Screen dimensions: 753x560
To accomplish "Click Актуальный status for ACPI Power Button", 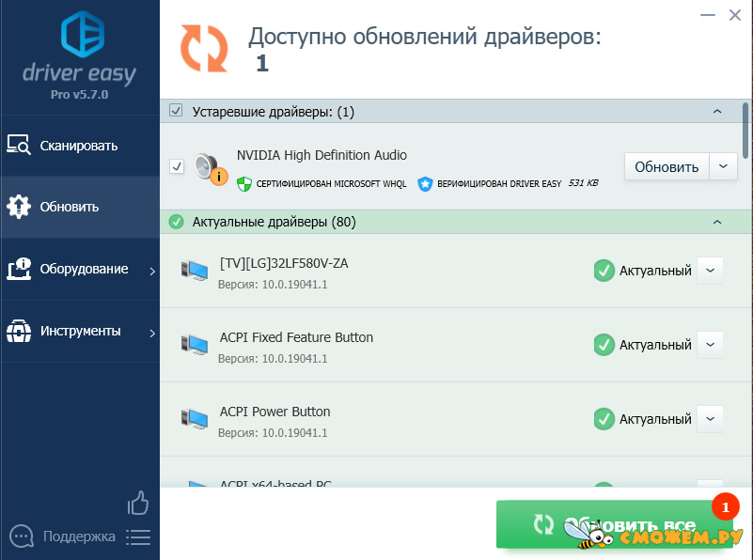I will (655, 419).
